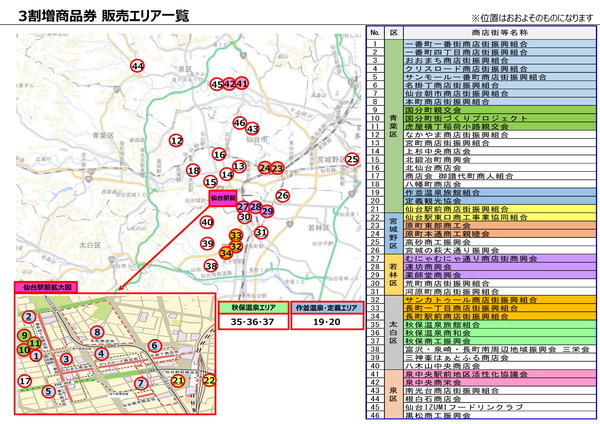Click orange marker 24
The width and height of the screenshot is (600, 424).
(265, 168)
